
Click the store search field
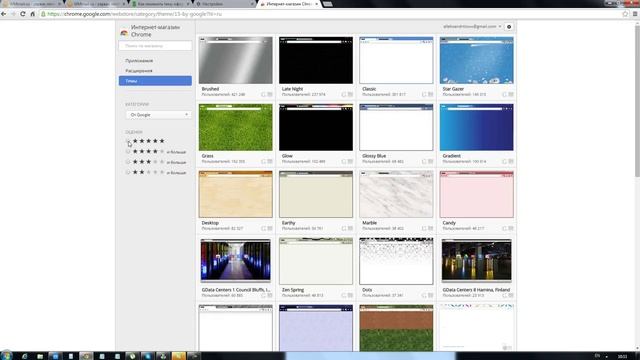(155, 46)
